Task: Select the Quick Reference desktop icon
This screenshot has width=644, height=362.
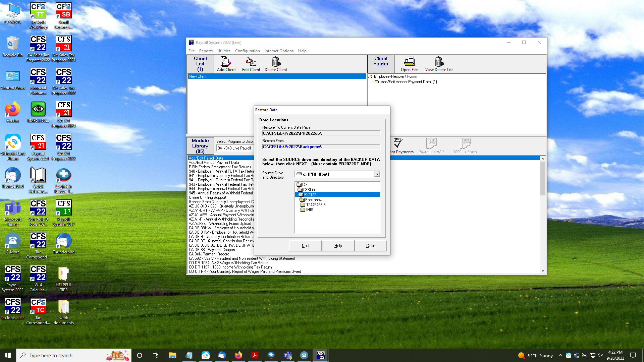Action: 38,180
